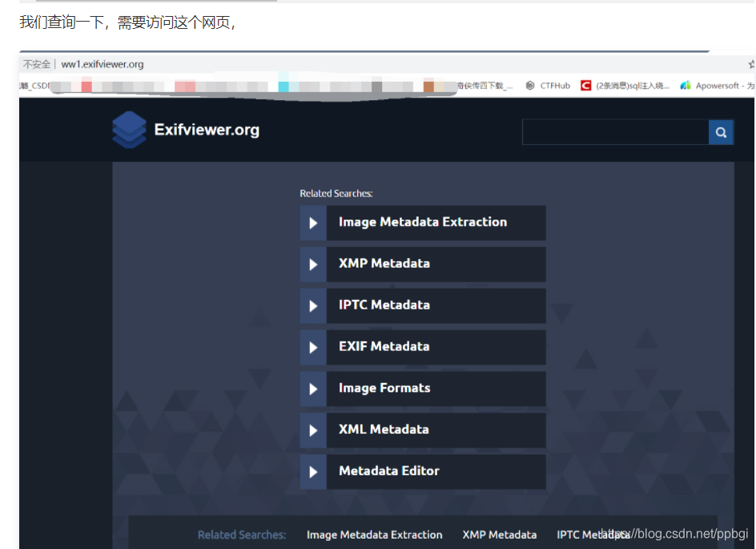Click the arrow beside XMP Metadata
Image resolution: width=756 pixels, height=549 pixels.
[313, 264]
